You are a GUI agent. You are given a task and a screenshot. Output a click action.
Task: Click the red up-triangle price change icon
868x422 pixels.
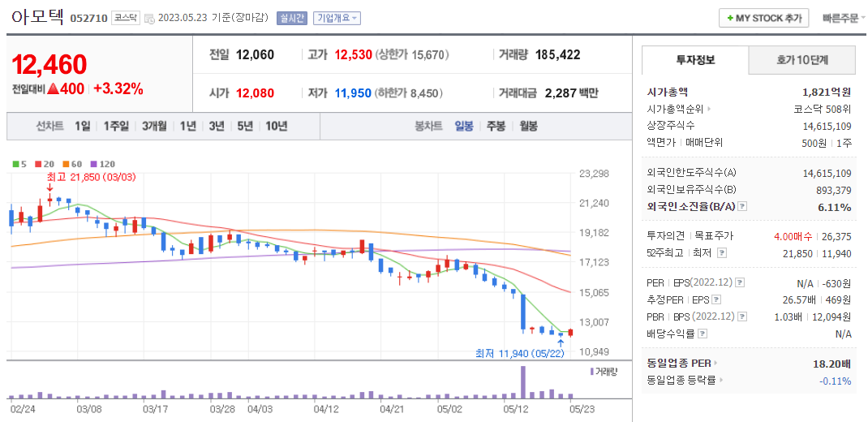pyautogui.click(x=53, y=88)
